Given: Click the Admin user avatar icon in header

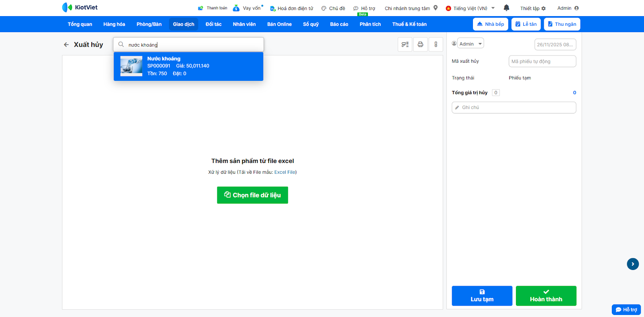Looking at the screenshot, I should (x=576, y=8).
